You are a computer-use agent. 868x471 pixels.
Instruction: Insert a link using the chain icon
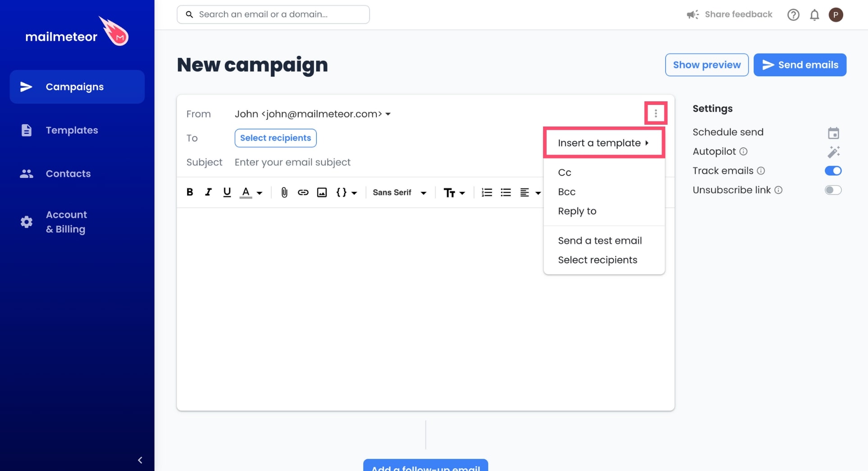click(303, 192)
